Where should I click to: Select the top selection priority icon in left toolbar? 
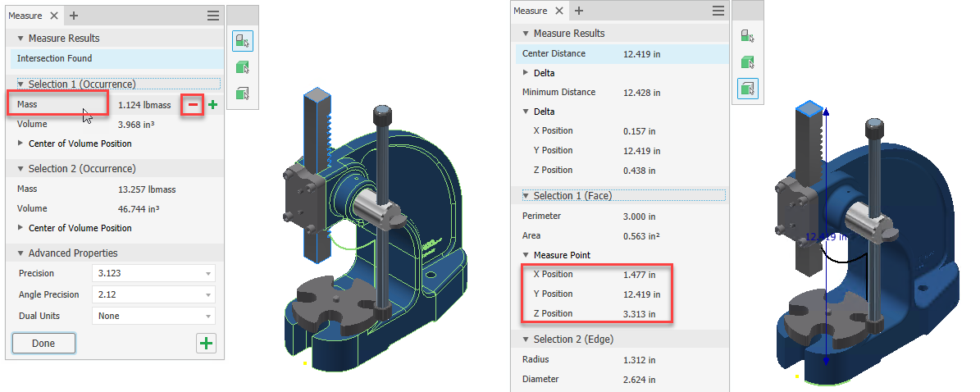pos(243,41)
